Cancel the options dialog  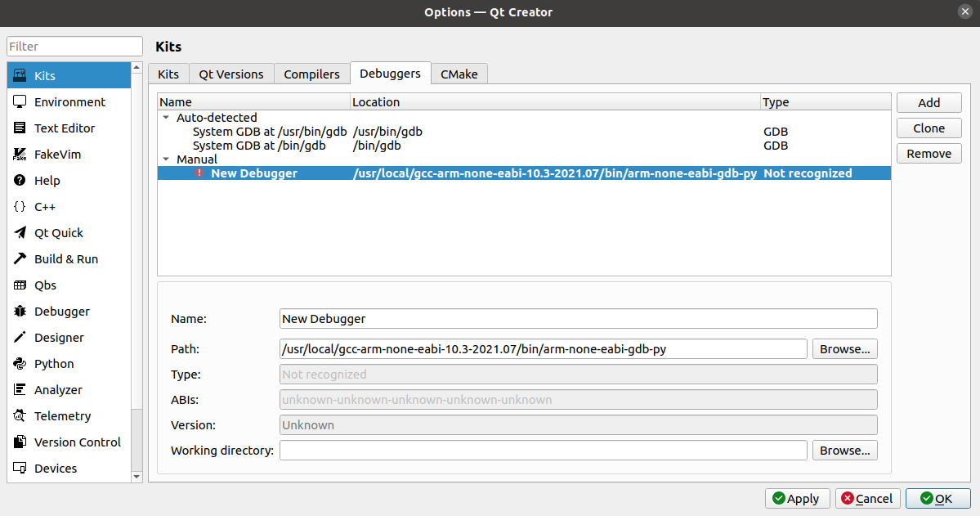(867, 499)
